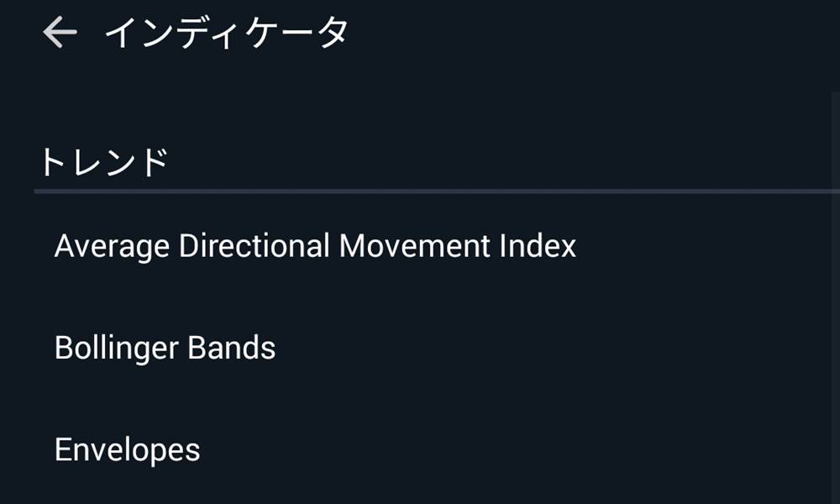Screen dimensions: 840x504
Task: Click the divider line under トレンド
Action: [420, 192]
